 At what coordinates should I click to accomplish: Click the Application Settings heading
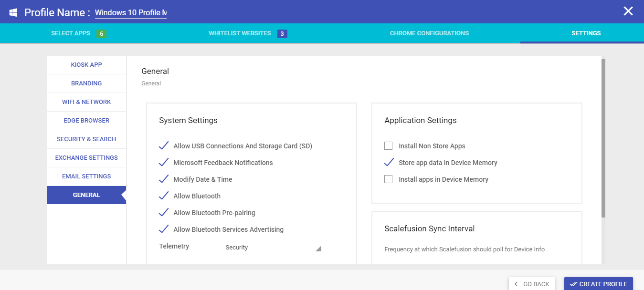421,120
